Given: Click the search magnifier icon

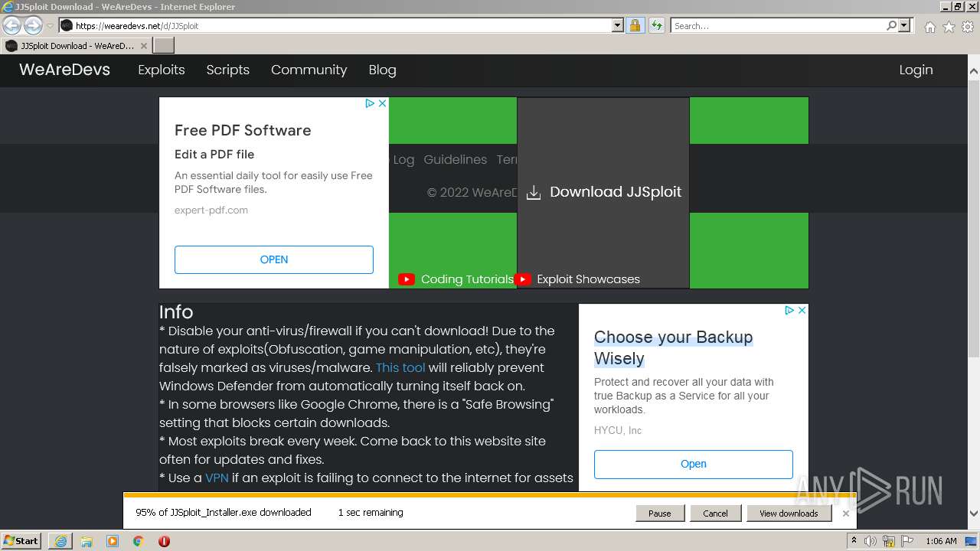Looking at the screenshot, I should 891,25.
